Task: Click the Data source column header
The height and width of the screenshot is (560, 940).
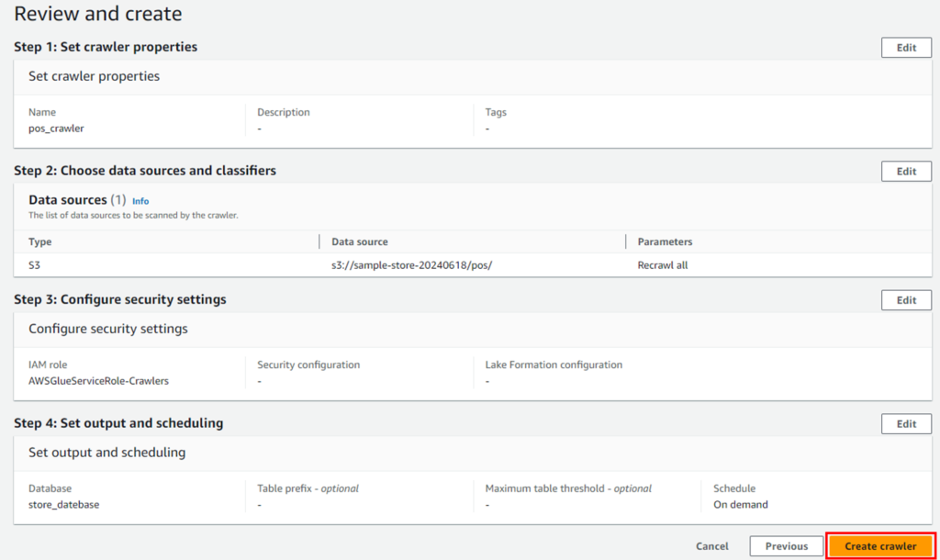Action: 360,241
